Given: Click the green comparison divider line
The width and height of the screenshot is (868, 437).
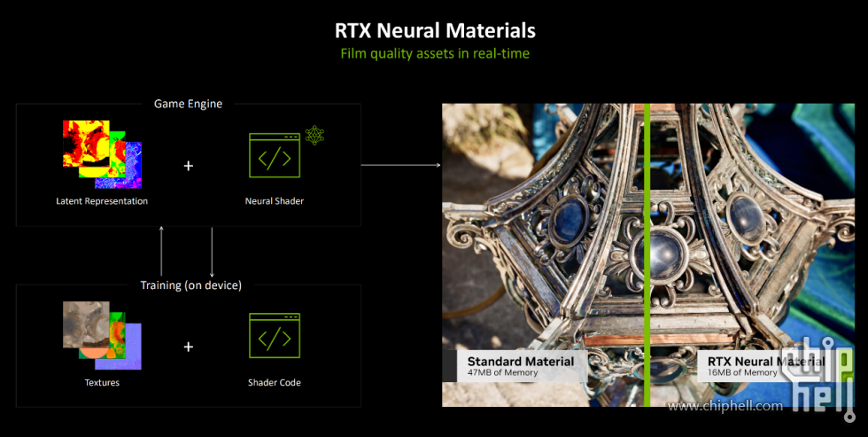Looking at the screenshot, I should point(647,254).
